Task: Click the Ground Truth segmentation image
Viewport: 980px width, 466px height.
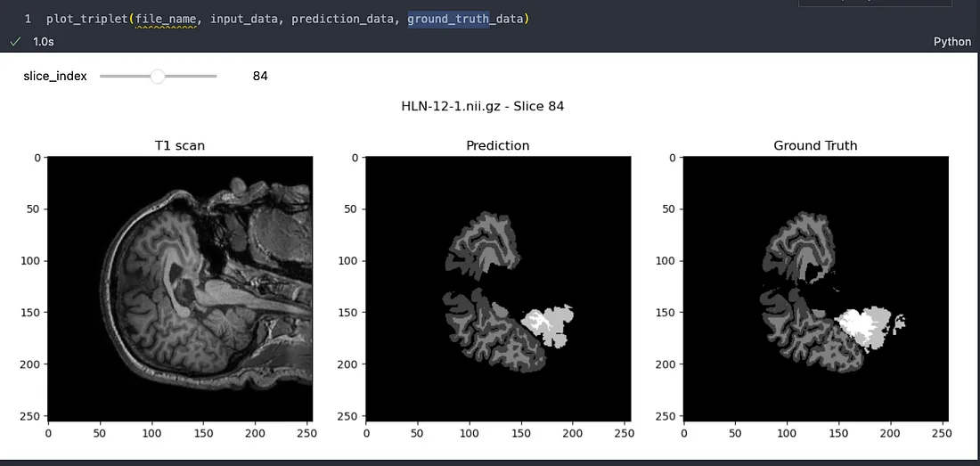Action: click(815, 289)
